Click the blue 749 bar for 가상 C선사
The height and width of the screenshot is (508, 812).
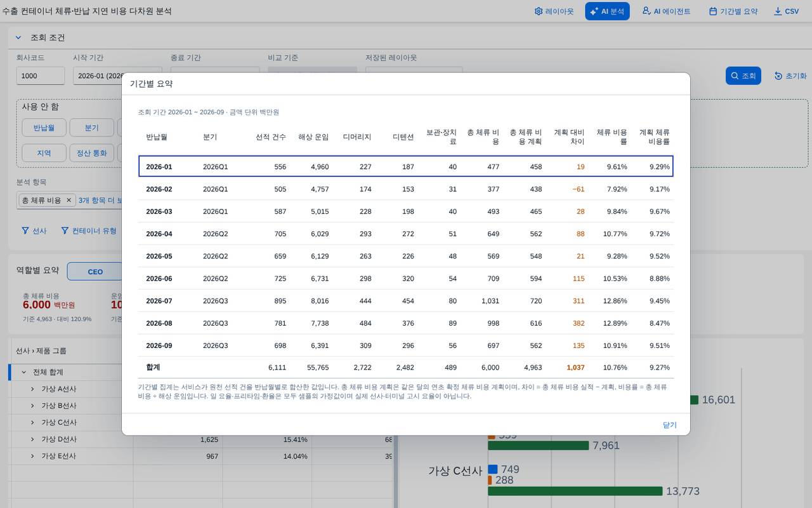[x=492, y=469]
